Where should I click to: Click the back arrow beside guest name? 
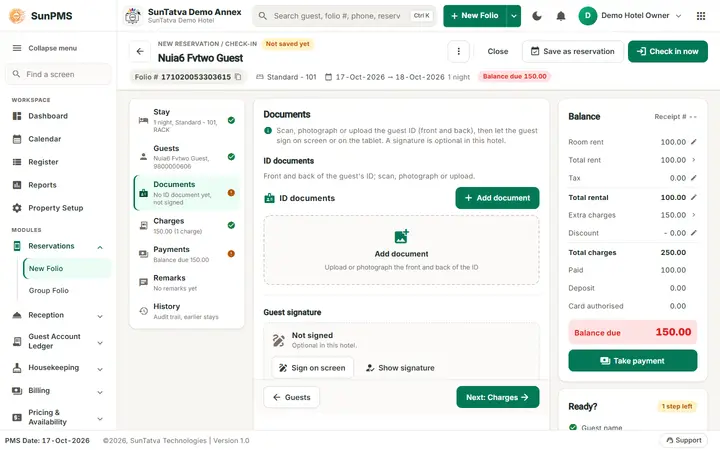point(140,51)
